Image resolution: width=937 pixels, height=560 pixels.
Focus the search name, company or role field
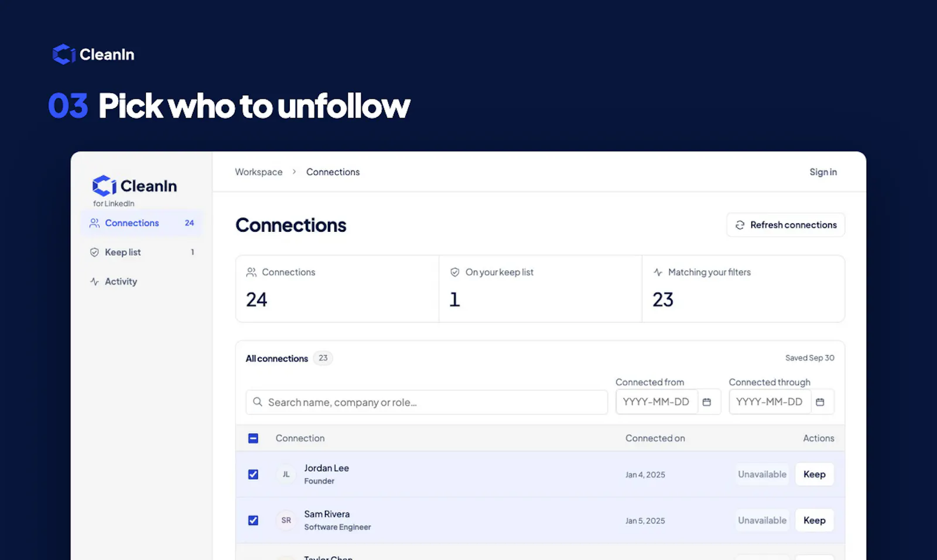click(426, 403)
